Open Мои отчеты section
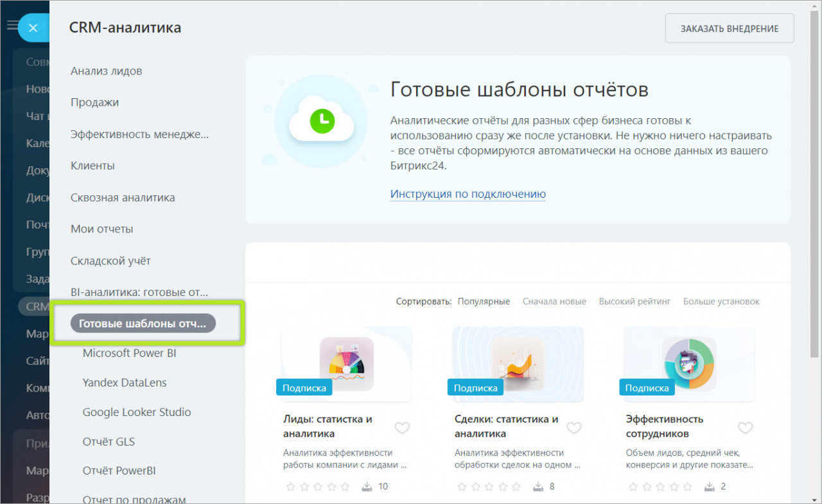The height and width of the screenshot is (504, 822). tap(102, 229)
